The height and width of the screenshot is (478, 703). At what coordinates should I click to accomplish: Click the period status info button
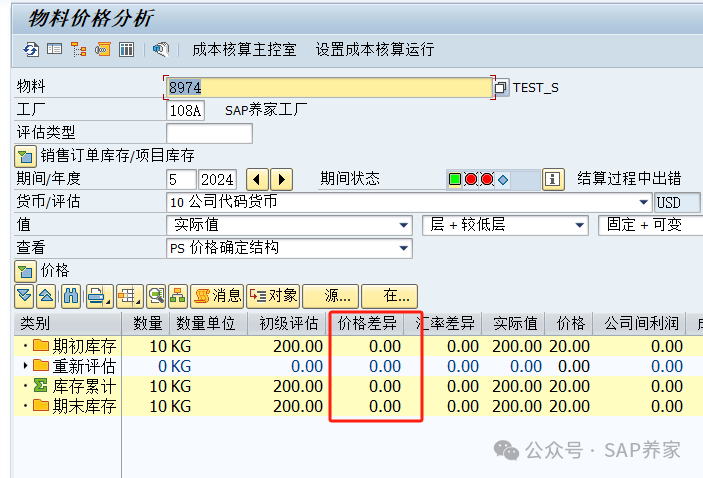[x=553, y=180]
